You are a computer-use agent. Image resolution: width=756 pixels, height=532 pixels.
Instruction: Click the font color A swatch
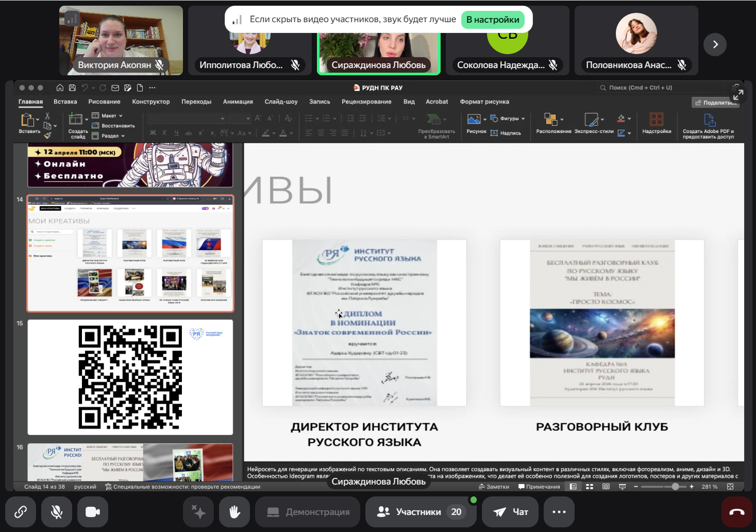[x=283, y=133]
